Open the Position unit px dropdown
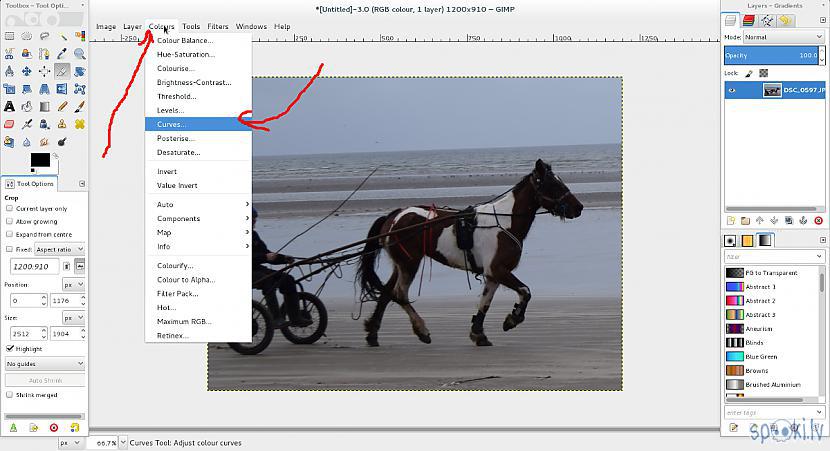 (74, 284)
